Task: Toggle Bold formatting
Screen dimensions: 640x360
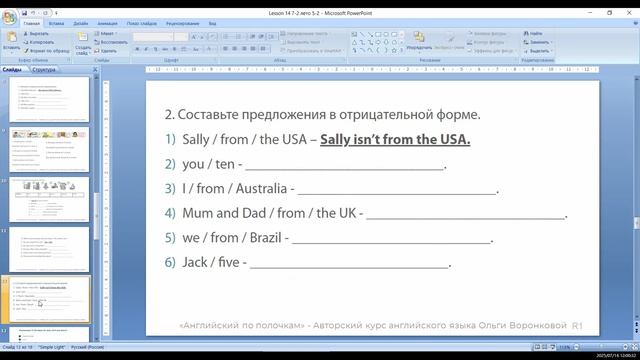Action: pyautogui.click(x=137, y=49)
